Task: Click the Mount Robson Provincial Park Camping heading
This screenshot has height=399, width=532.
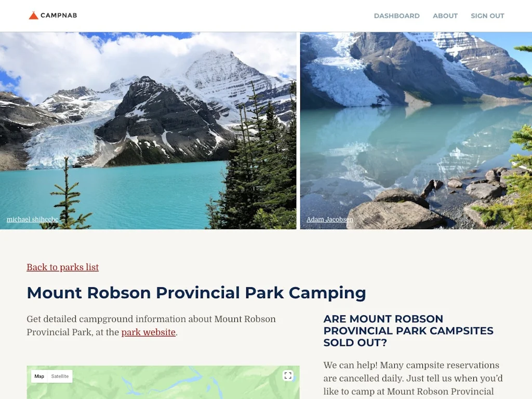Action: tap(196, 293)
